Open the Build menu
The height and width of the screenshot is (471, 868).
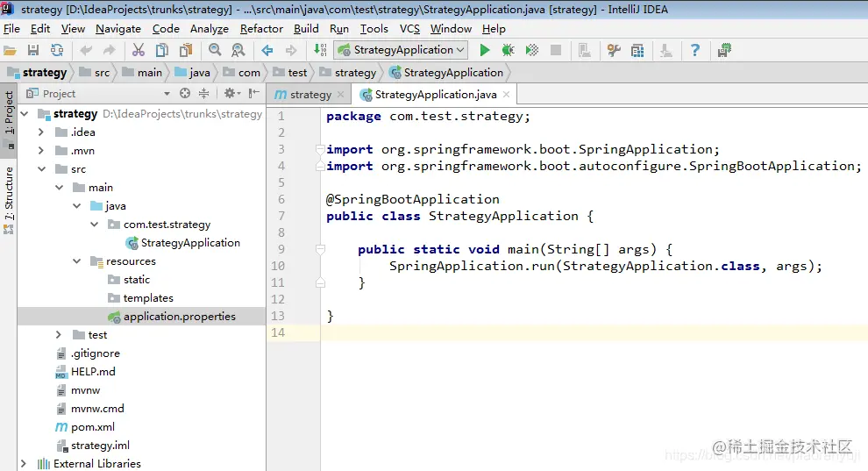pyautogui.click(x=306, y=29)
